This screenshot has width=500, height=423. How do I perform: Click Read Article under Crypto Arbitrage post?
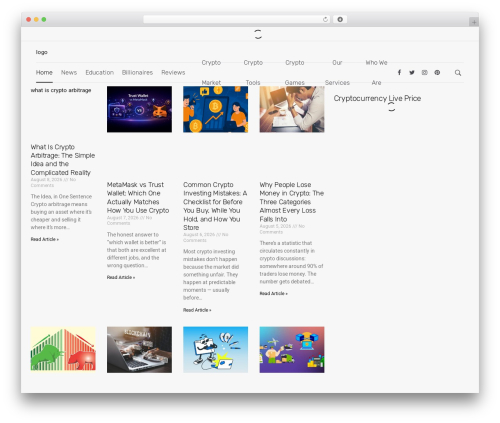pos(45,239)
